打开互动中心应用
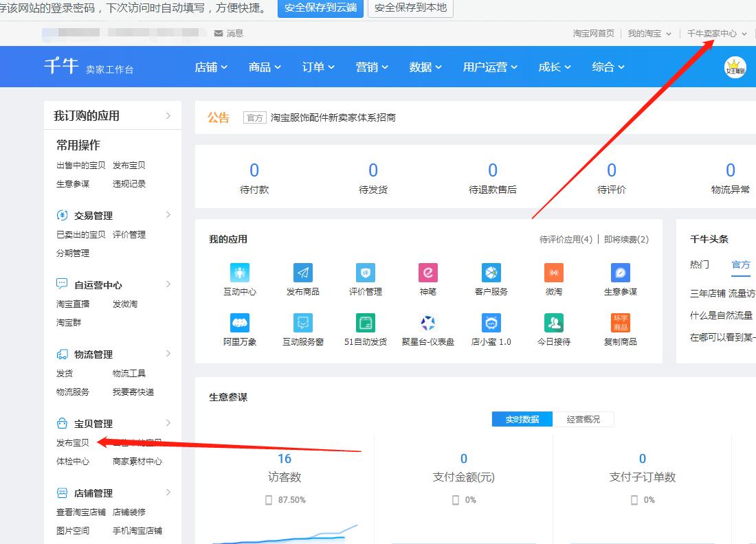Image resolution: width=756 pixels, height=544 pixels. click(239, 273)
